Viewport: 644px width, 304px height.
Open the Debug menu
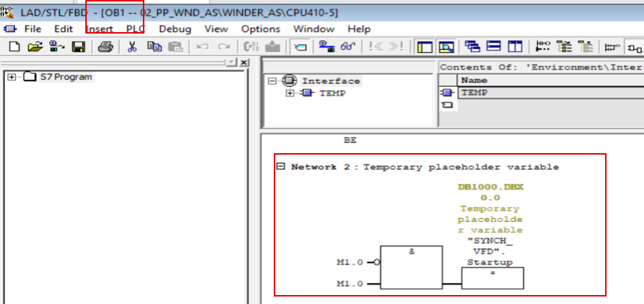pyautogui.click(x=175, y=29)
